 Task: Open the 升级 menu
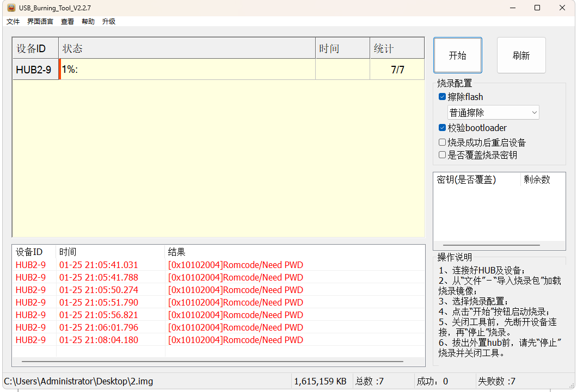109,22
